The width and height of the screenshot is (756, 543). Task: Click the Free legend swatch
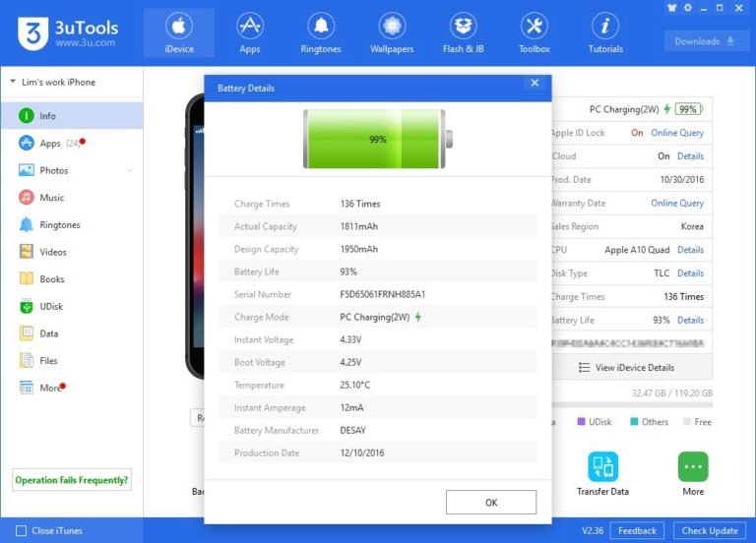click(x=687, y=422)
